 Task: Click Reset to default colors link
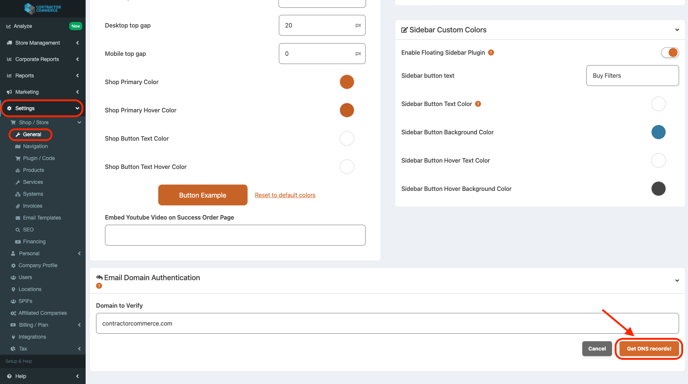click(285, 195)
